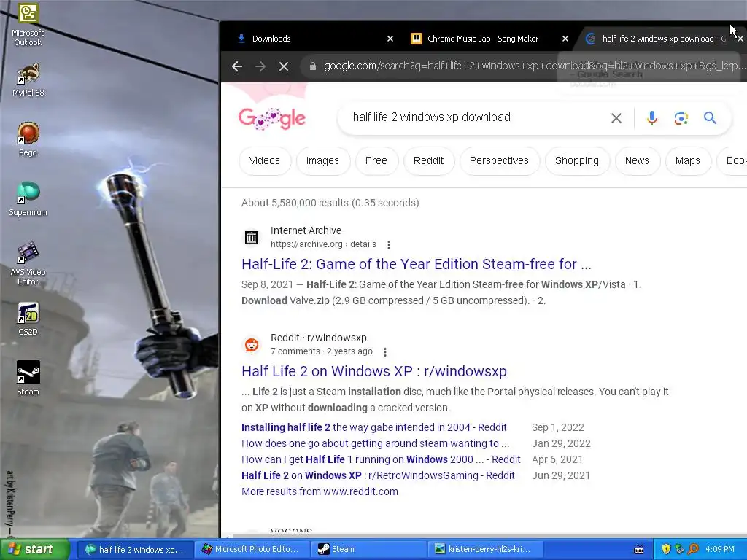Switch to Microsoft Photo Editor taskbar item
Image resolution: width=747 pixels, height=560 pixels.
(x=251, y=550)
